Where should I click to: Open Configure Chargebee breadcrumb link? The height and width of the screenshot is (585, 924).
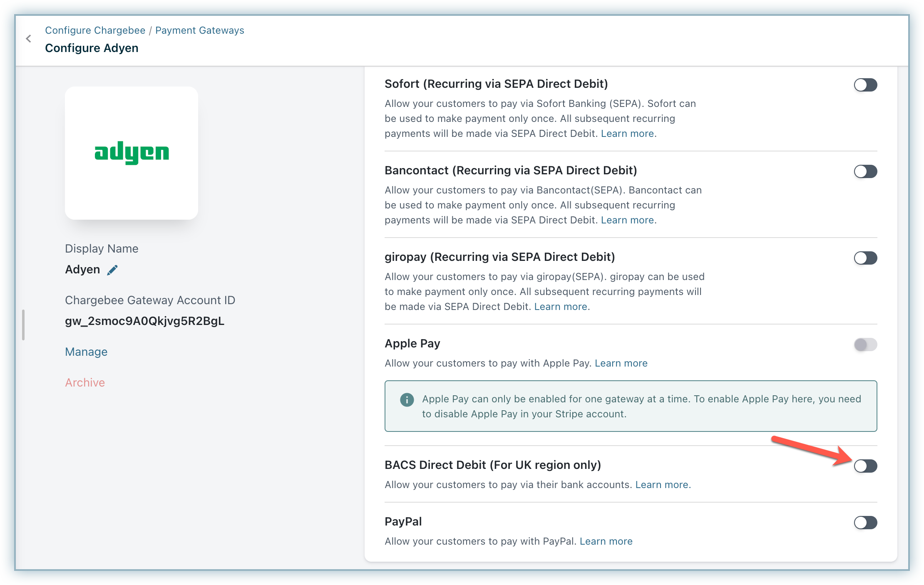click(95, 30)
